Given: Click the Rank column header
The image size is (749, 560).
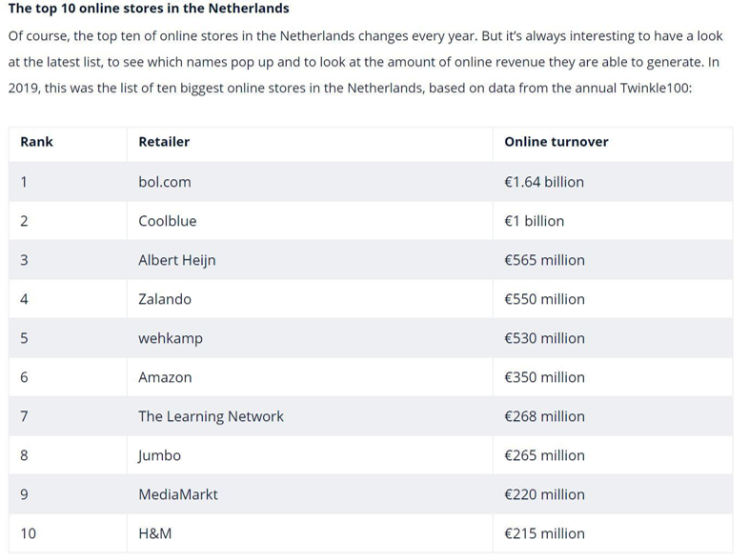Looking at the screenshot, I should [x=36, y=142].
